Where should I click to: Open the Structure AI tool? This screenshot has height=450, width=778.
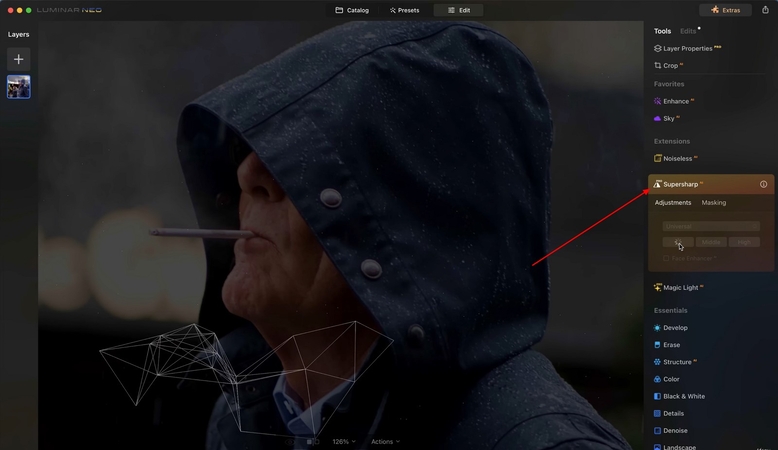[675, 362]
